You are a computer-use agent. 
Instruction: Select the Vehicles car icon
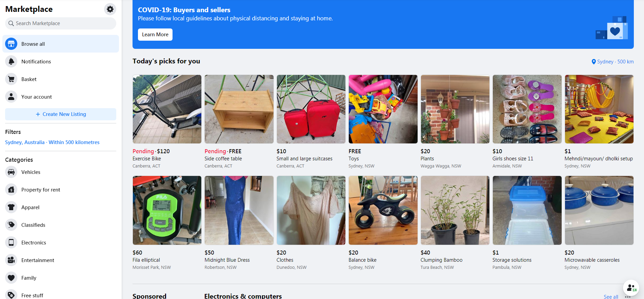(x=11, y=172)
